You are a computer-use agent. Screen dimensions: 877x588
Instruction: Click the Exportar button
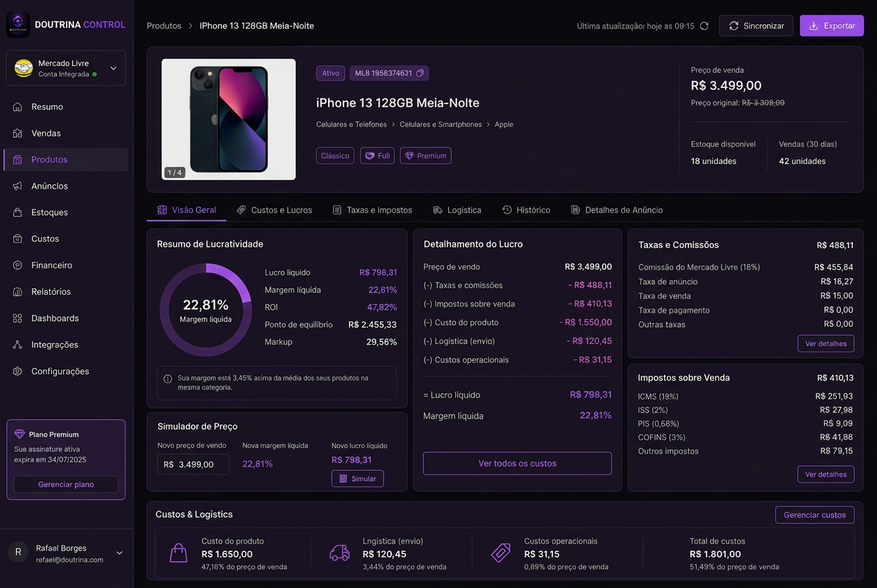pyautogui.click(x=831, y=26)
